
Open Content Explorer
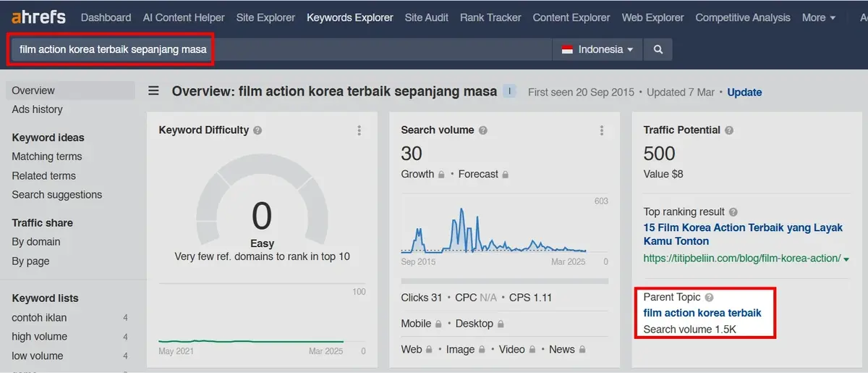[x=571, y=17]
